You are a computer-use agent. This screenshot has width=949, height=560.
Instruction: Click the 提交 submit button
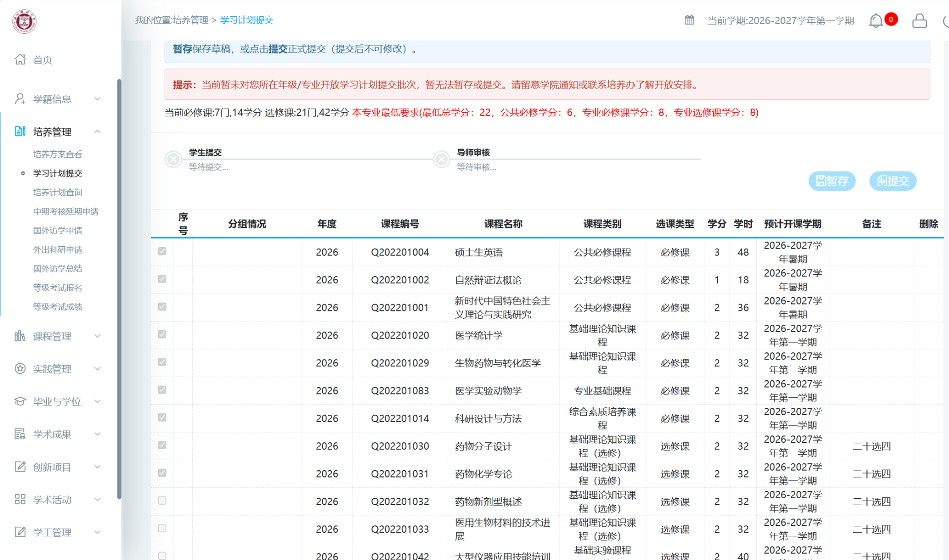(893, 181)
